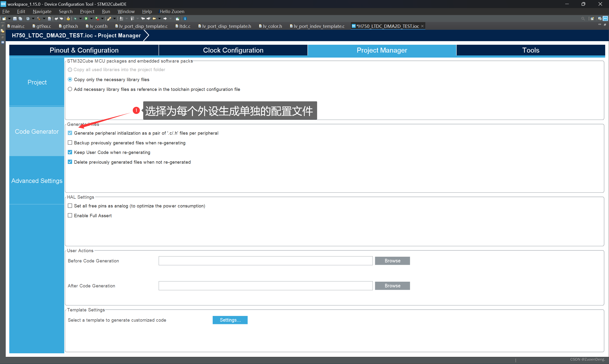
Task: Select Add necessary library files as reference
Action: coord(70,89)
